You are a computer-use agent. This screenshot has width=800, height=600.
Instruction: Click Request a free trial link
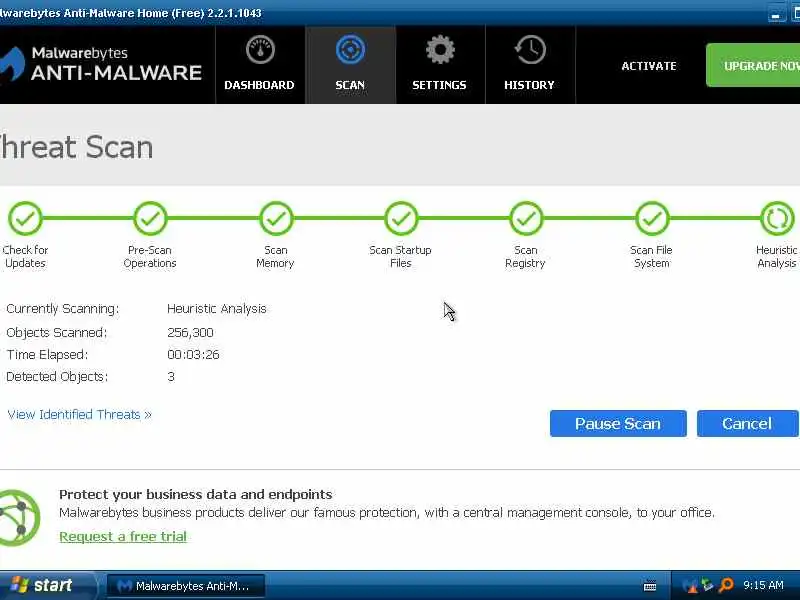coord(123,536)
